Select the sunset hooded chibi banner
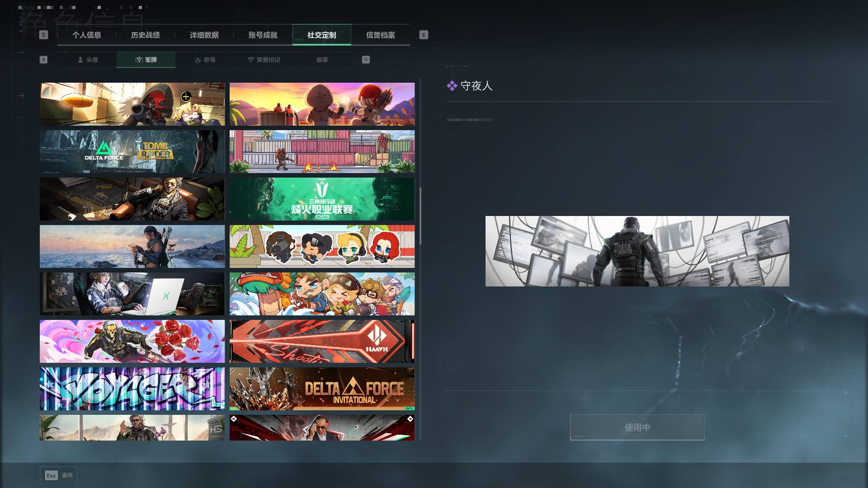Viewport: 868px width, 488px height. (x=322, y=104)
